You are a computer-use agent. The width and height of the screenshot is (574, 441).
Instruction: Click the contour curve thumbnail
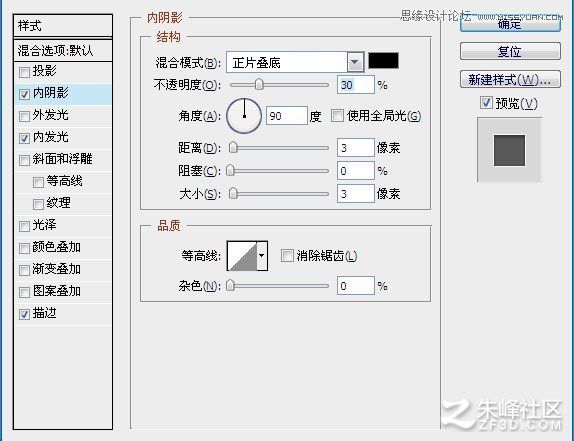click(242, 256)
